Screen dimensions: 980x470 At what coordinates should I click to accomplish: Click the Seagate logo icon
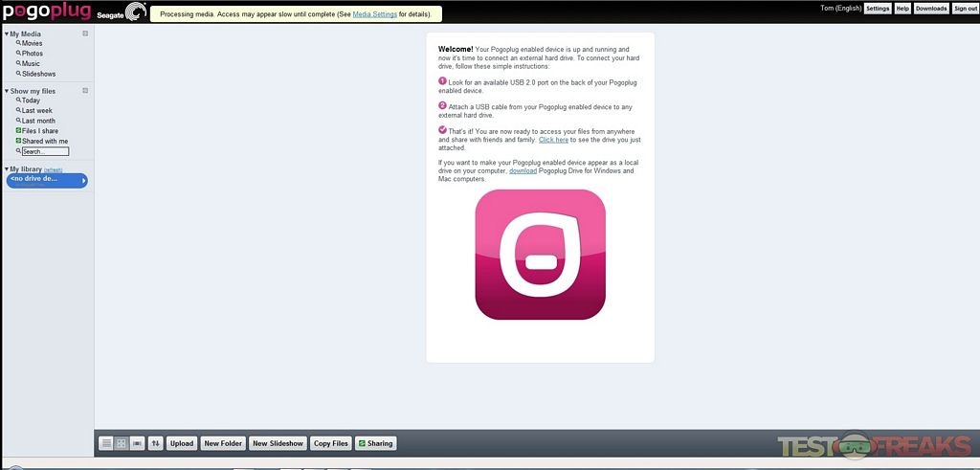click(136, 12)
